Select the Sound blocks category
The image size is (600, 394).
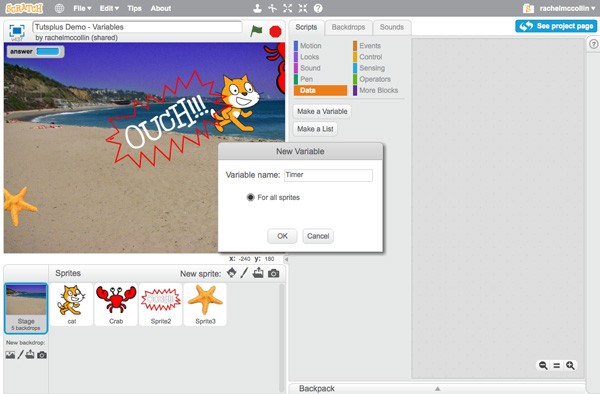(x=320, y=68)
